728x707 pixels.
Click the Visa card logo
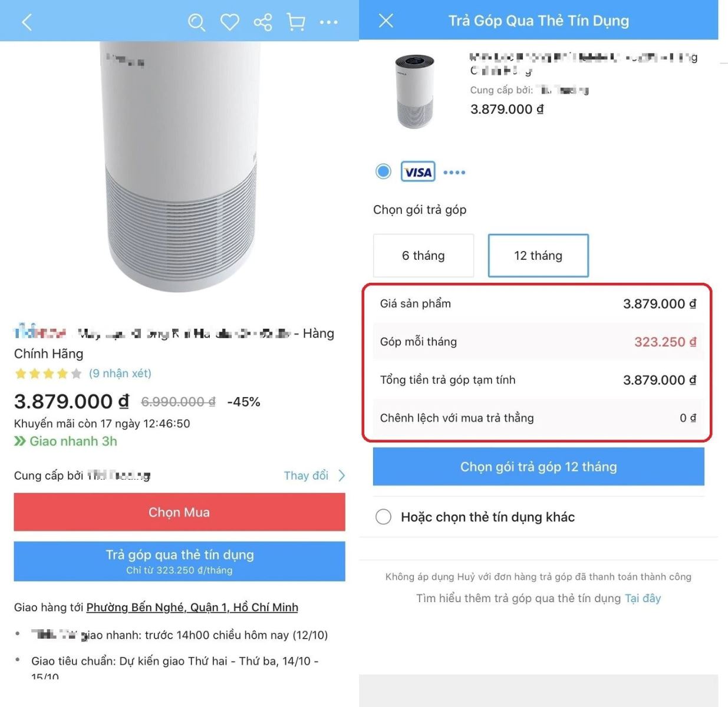[418, 172]
